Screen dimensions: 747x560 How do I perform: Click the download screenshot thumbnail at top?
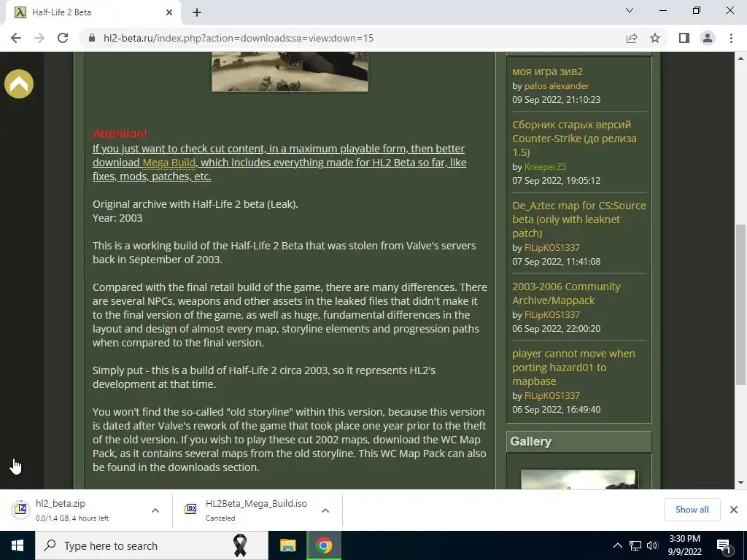(290, 71)
